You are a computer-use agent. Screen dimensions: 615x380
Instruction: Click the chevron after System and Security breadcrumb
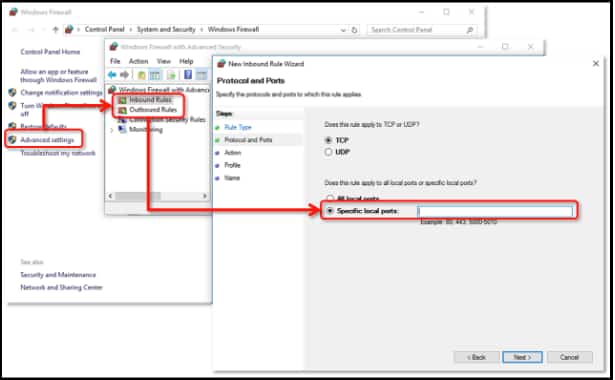click(x=202, y=29)
